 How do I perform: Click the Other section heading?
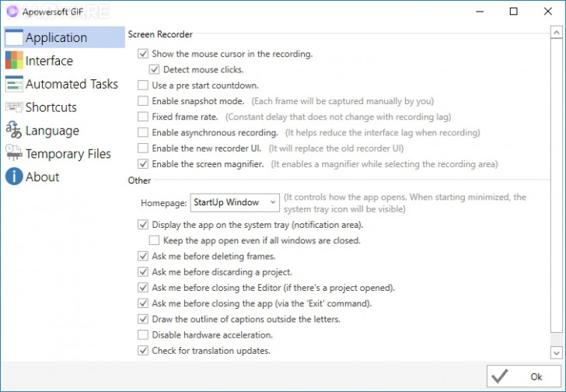coord(139,180)
